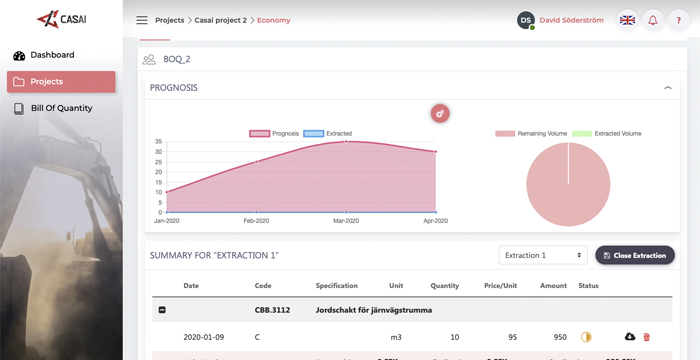Toggle Extracted legend series
This screenshot has height=360, width=700.
[x=328, y=134]
